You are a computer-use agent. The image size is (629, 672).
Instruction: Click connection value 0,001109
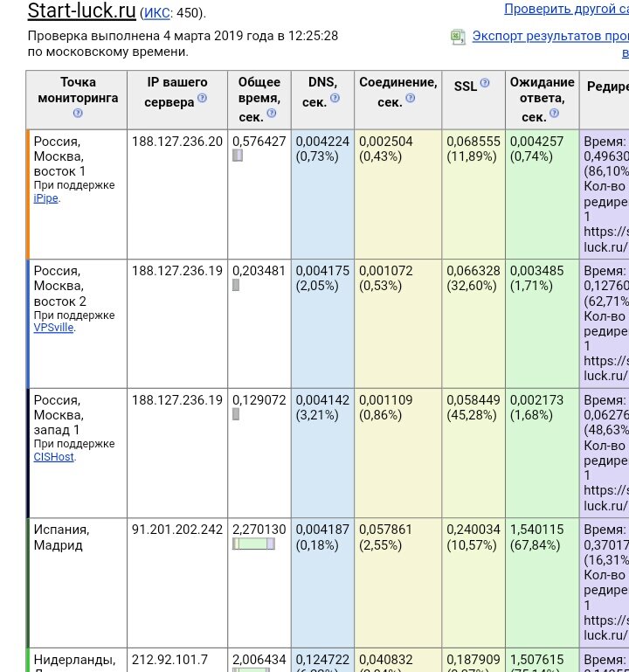click(x=385, y=400)
